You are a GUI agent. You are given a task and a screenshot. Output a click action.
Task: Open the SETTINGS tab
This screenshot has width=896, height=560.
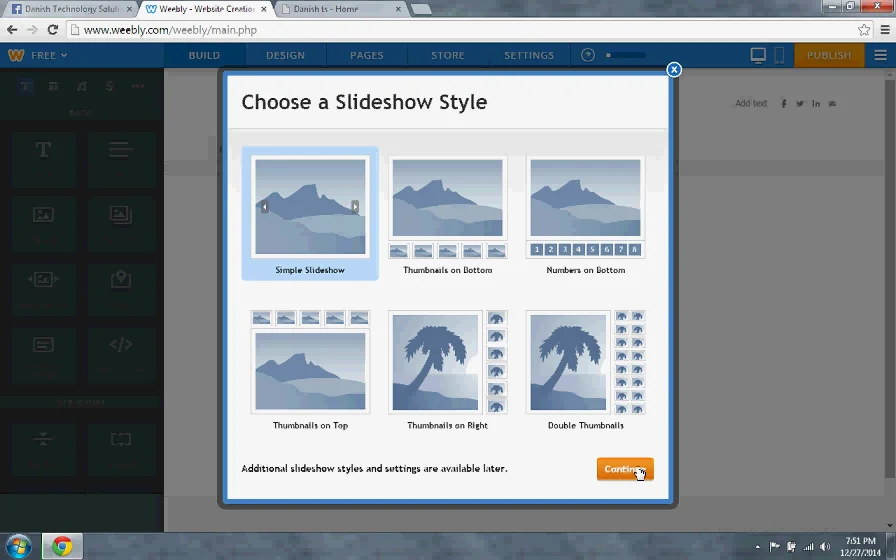(x=529, y=55)
